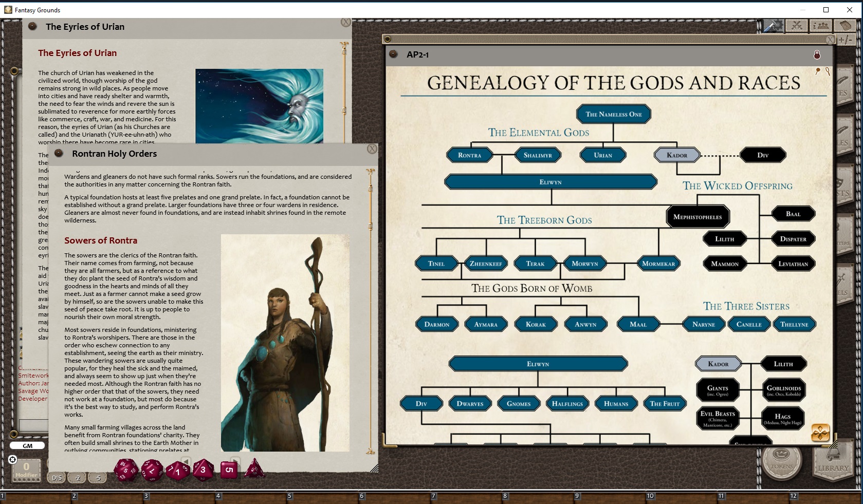Click the Tokens round sidebar button
Screen dimensions: 863x504
coord(781,459)
